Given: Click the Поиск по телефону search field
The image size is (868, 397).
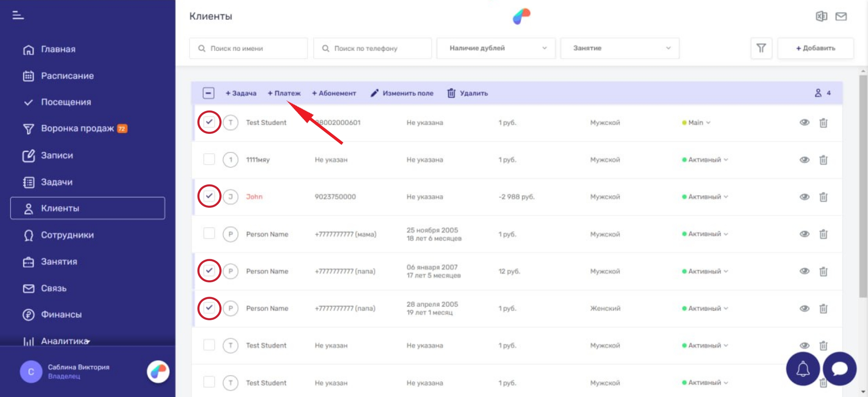Looking at the screenshot, I should pyautogui.click(x=372, y=48).
